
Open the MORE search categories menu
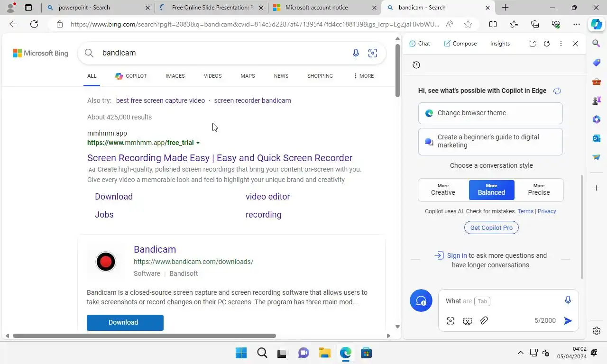pos(364,76)
